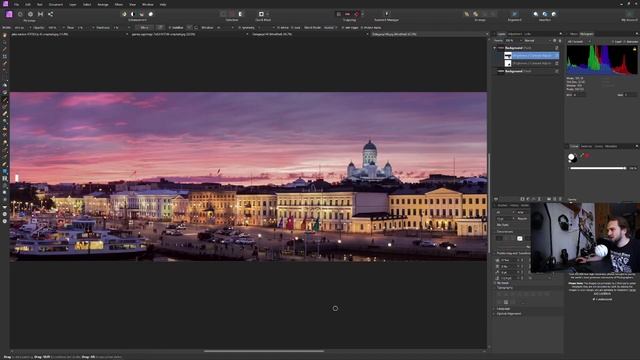
Task: Click the histogram Min input field
Action: click(580, 95)
